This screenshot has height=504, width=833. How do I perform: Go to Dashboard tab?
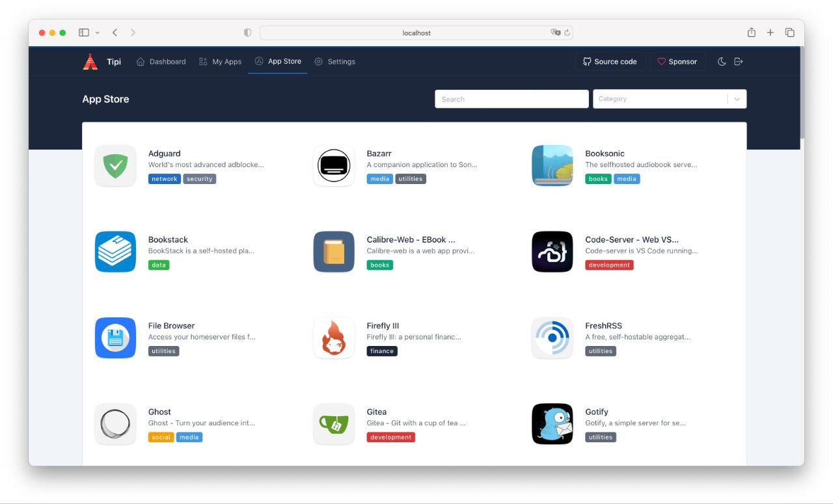click(x=161, y=62)
